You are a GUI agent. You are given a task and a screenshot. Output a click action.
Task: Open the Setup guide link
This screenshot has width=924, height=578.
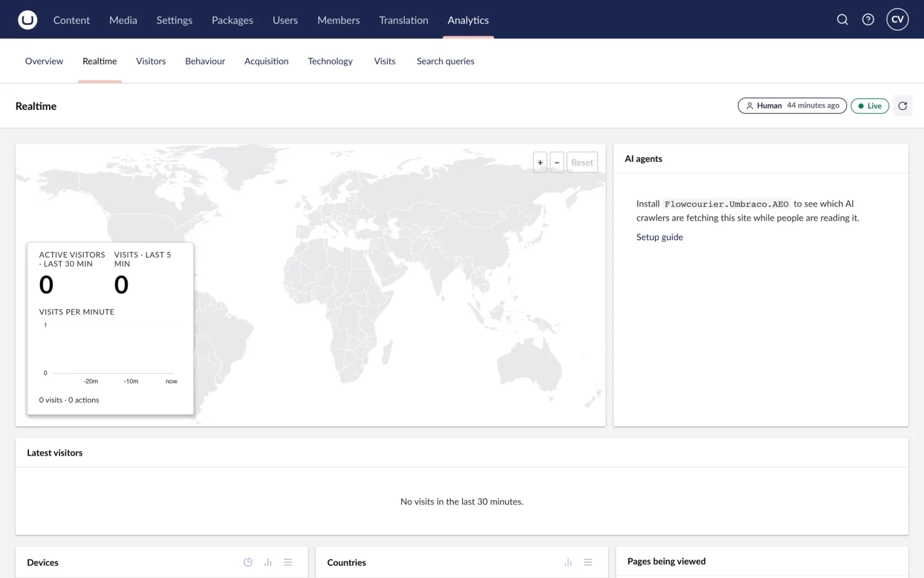click(x=660, y=237)
